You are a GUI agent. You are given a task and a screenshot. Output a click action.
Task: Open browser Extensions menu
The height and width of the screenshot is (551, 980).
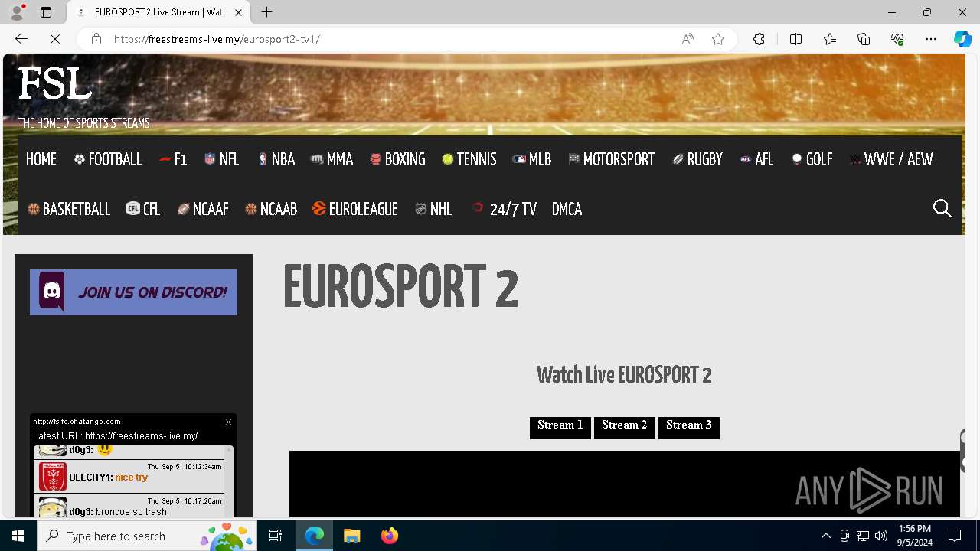pyautogui.click(x=759, y=39)
